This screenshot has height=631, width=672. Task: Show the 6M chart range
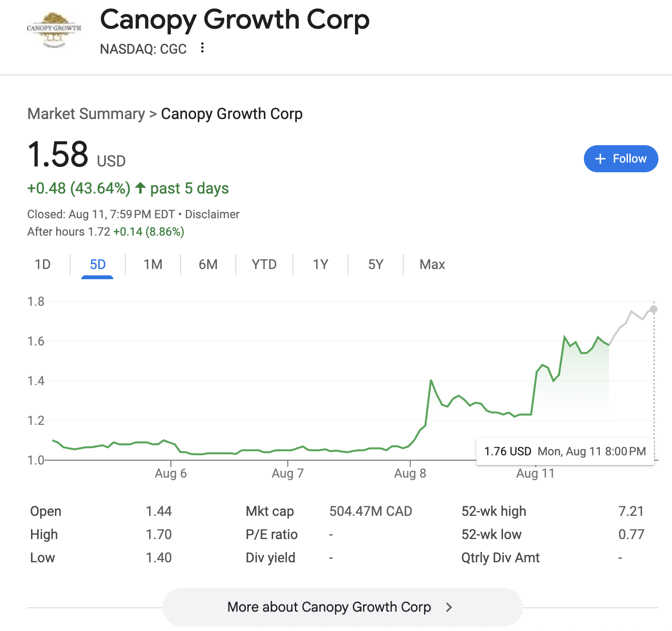point(208,264)
